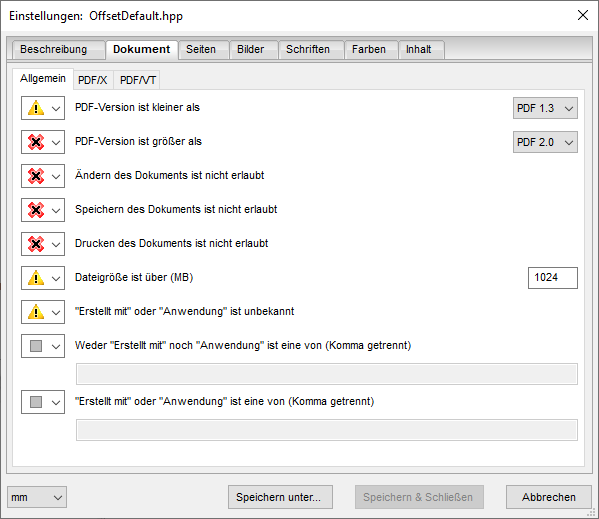
Task: Switch to the Beschreibung tab
Action: coord(58,50)
